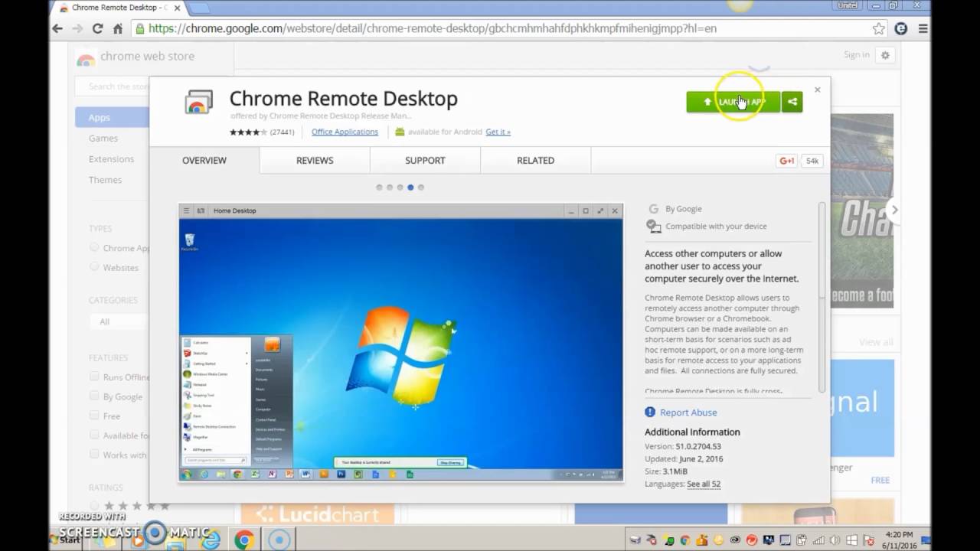Click the star rating row with 27441 reviews
The height and width of the screenshot is (551, 980).
pyautogui.click(x=262, y=132)
